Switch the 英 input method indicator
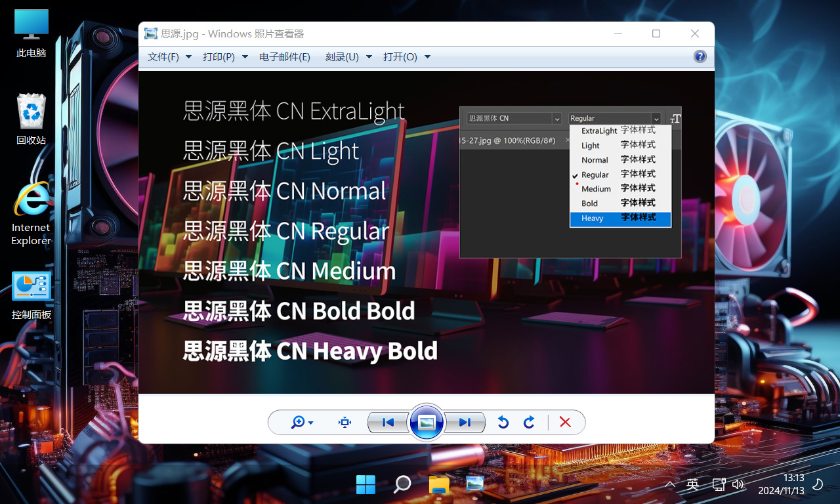Screen dimensions: 840x504 pyautogui.click(x=692, y=484)
